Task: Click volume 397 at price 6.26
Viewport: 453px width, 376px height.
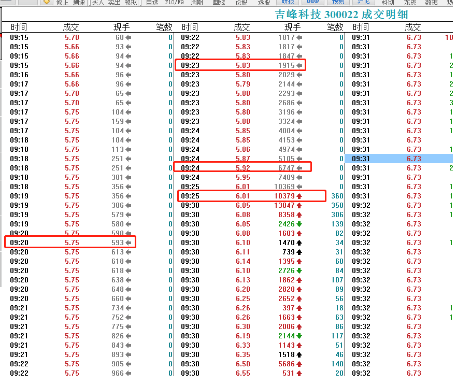Action: (x=289, y=308)
